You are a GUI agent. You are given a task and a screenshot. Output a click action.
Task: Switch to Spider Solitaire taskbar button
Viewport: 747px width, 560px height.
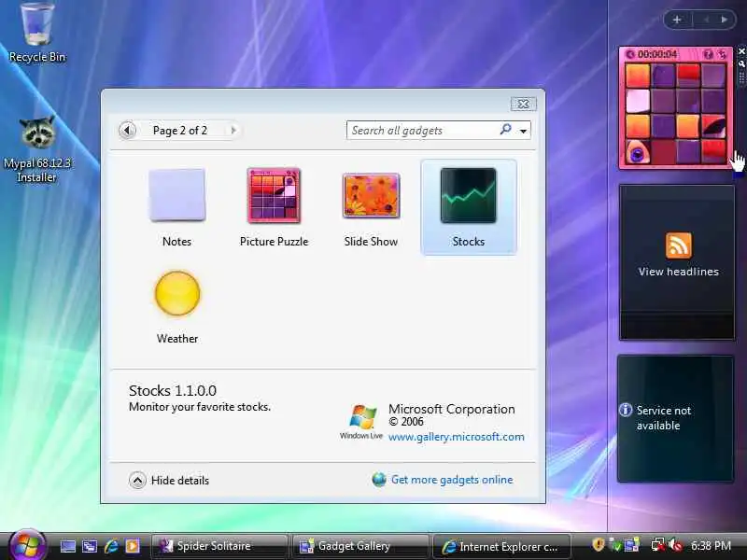point(219,546)
